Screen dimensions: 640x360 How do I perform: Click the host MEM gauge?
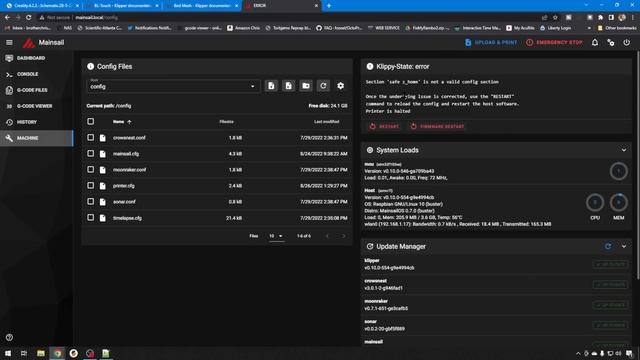[618, 202]
